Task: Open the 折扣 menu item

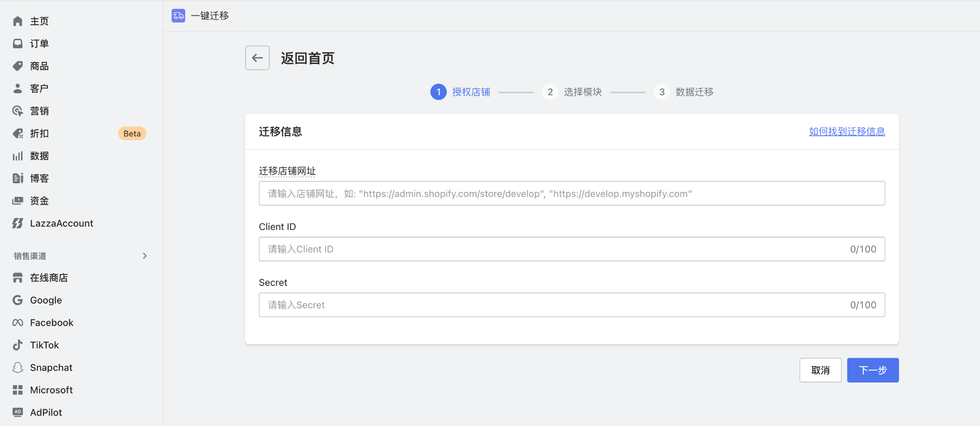Action: pos(39,133)
